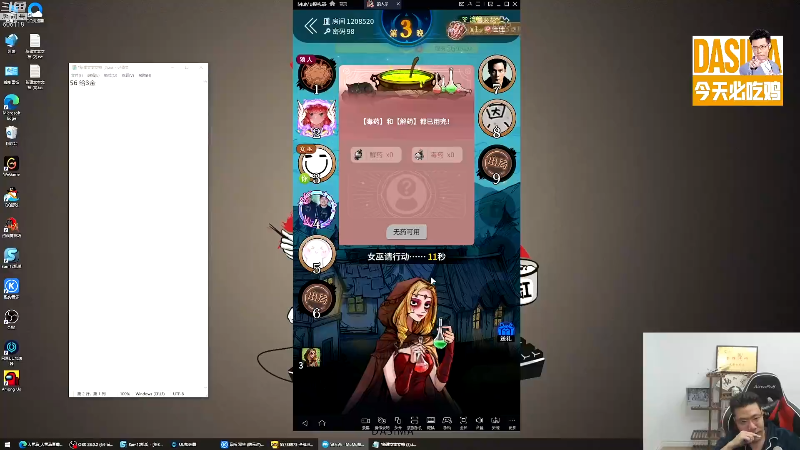Tap the double-chevron back arrow in game
Viewport: 800px width, 450px height.
click(311, 26)
